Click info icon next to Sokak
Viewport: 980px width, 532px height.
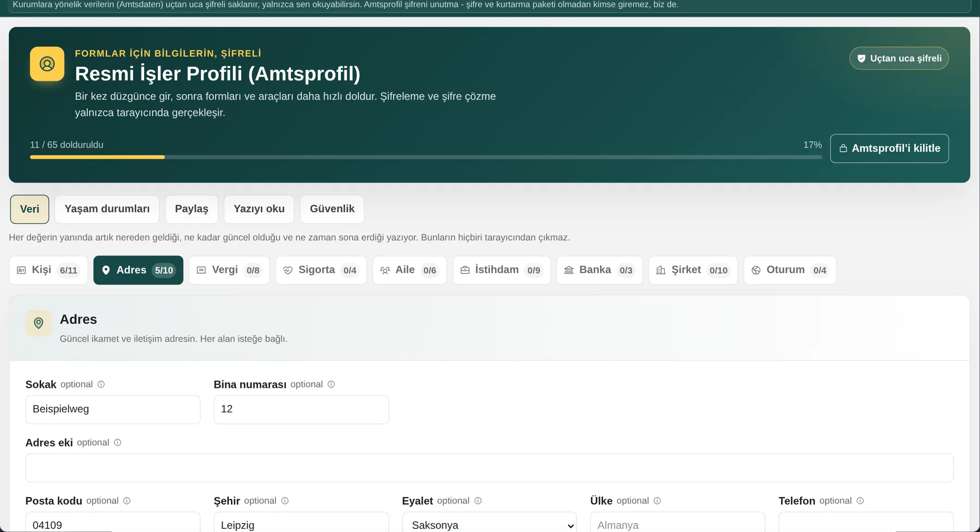coord(101,384)
